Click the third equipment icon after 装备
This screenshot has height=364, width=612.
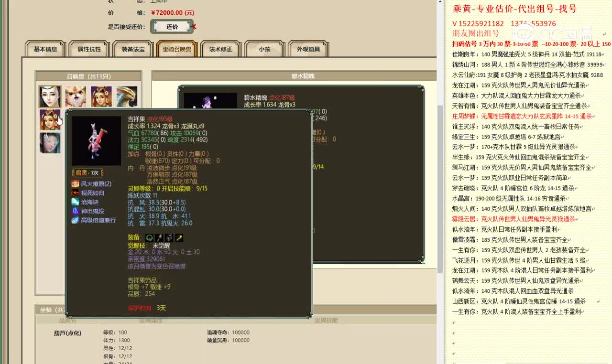(169, 237)
